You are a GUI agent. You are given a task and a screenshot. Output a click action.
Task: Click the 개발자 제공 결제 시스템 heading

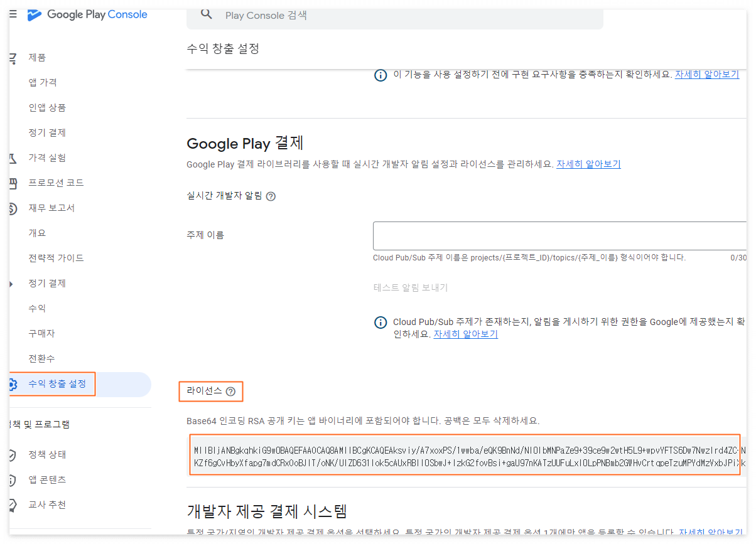click(x=267, y=511)
